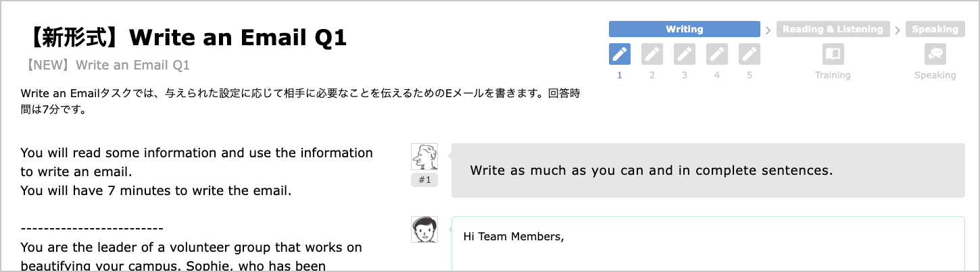Switch to the Speaking stage tab
The image size is (980, 272).
click(x=935, y=29)
